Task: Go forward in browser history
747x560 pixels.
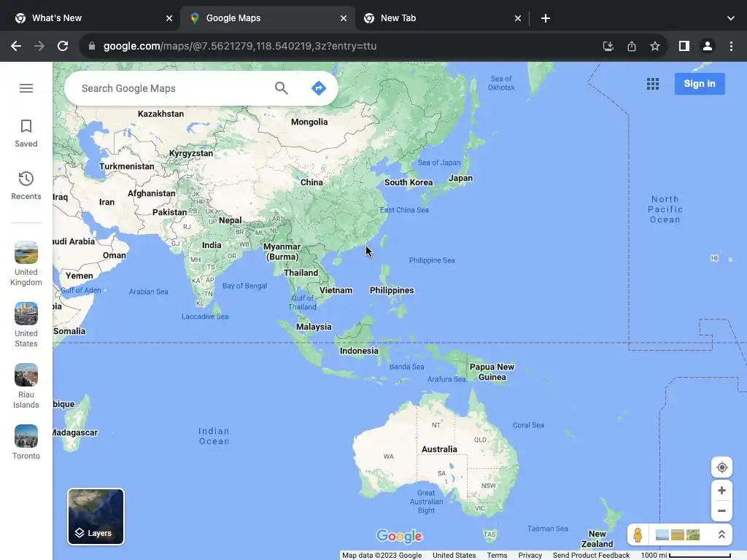Action: pos(39,46)
